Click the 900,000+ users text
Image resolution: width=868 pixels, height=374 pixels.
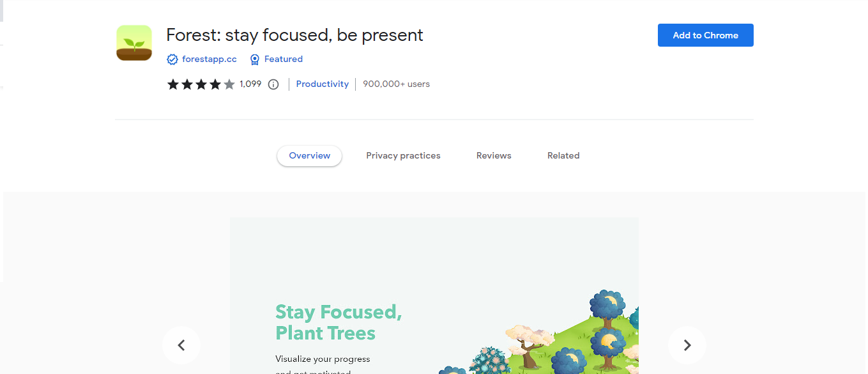pyautogui.click(x=396, y=84)
